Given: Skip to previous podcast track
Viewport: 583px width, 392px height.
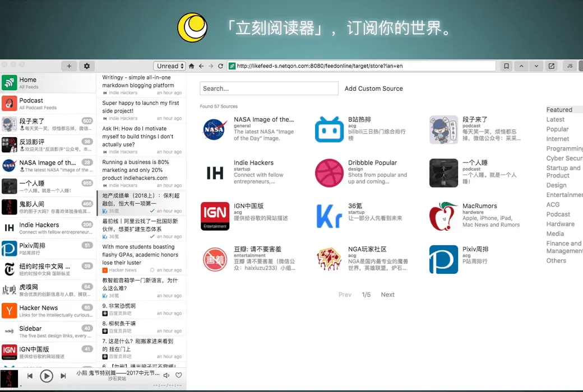Looking at the screenshot, I should 30,376.
